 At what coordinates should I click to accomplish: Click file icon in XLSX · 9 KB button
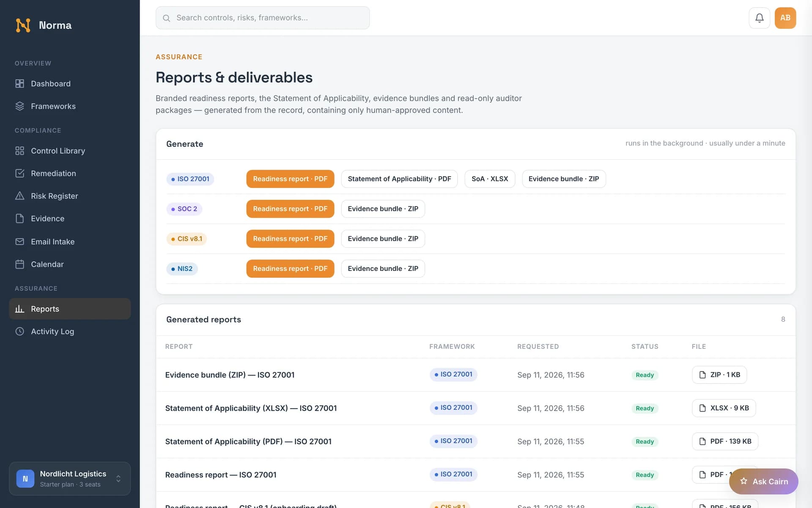click(702, 408)
